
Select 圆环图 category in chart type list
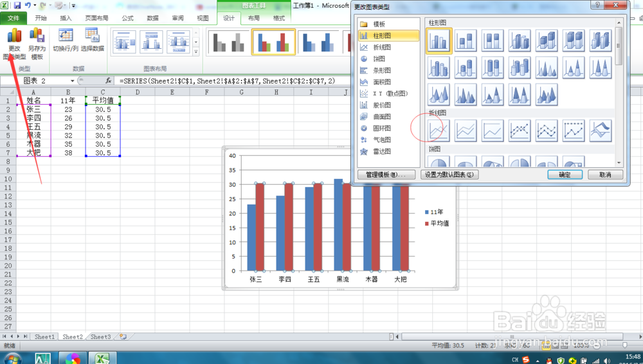(x=389, y=128)
